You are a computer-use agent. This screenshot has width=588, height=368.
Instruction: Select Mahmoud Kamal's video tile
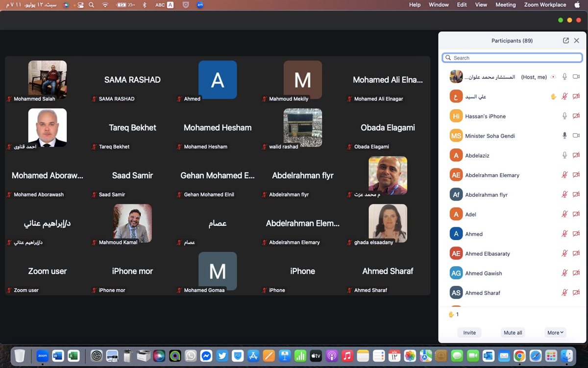tap(132, 224)
